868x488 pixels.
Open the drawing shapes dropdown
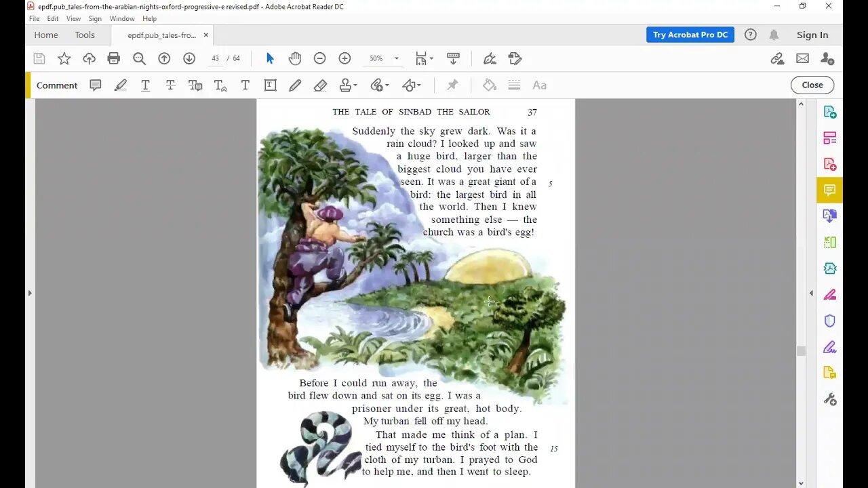click(x=412, y=85)
